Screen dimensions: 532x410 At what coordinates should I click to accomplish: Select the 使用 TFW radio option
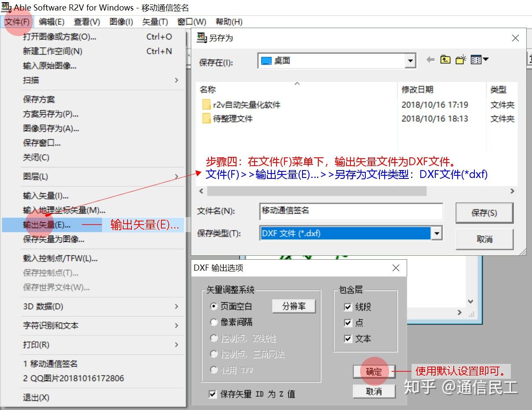click(x=214, y=370)
